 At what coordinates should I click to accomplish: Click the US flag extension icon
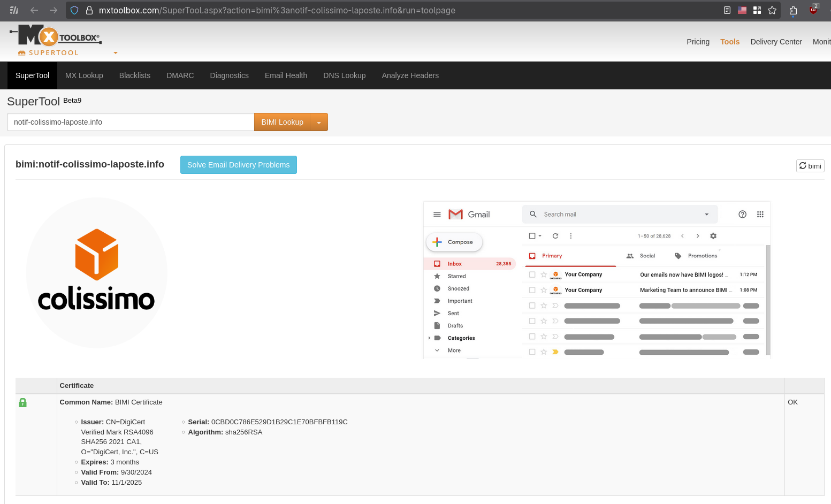742,10
